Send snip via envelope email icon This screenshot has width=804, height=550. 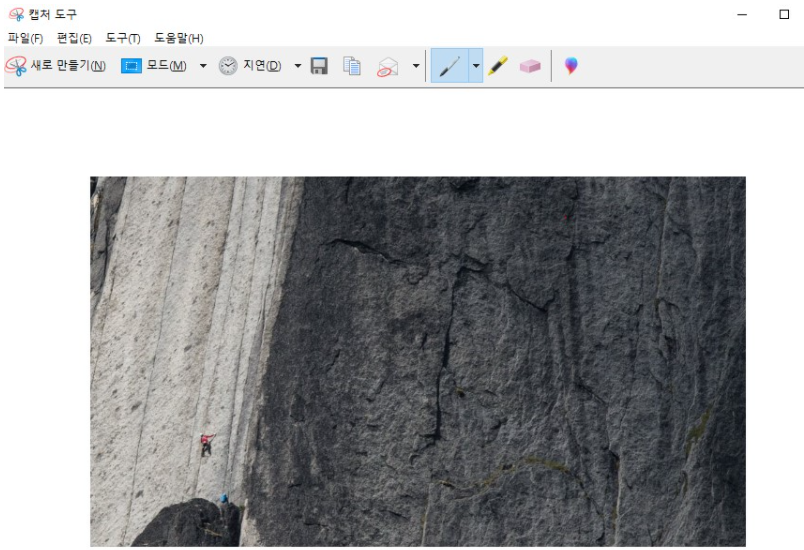tap(388, 67)
